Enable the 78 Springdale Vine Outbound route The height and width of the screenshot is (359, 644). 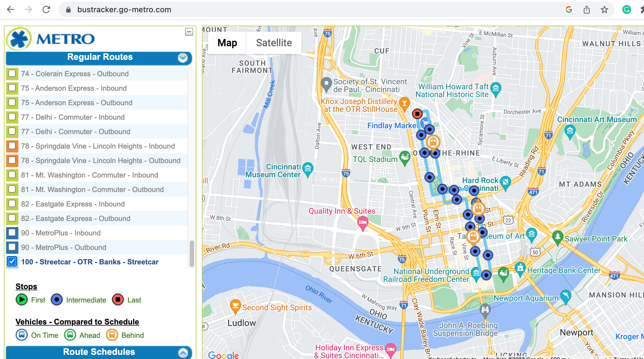pyautogui.click(x=12, y=160)
